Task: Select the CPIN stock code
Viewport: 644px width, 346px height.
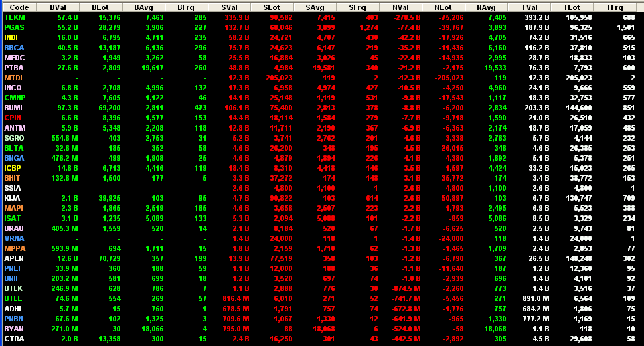Action: (13, 118)
